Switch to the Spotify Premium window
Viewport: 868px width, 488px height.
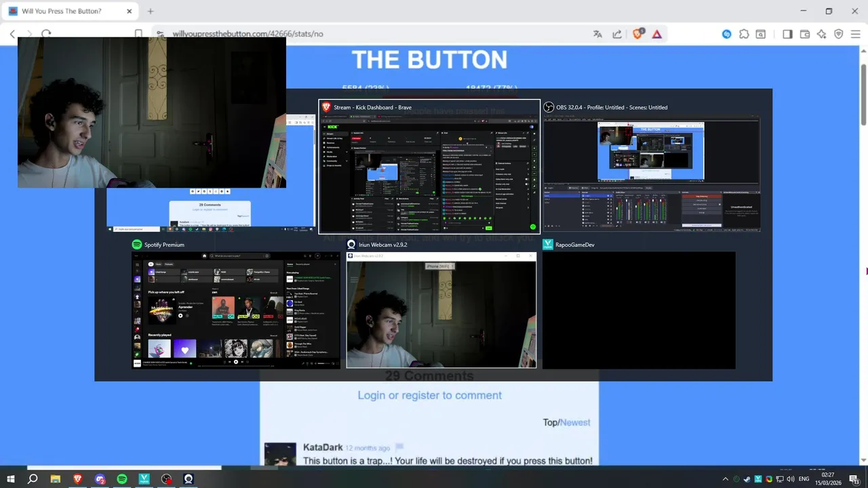236,304
